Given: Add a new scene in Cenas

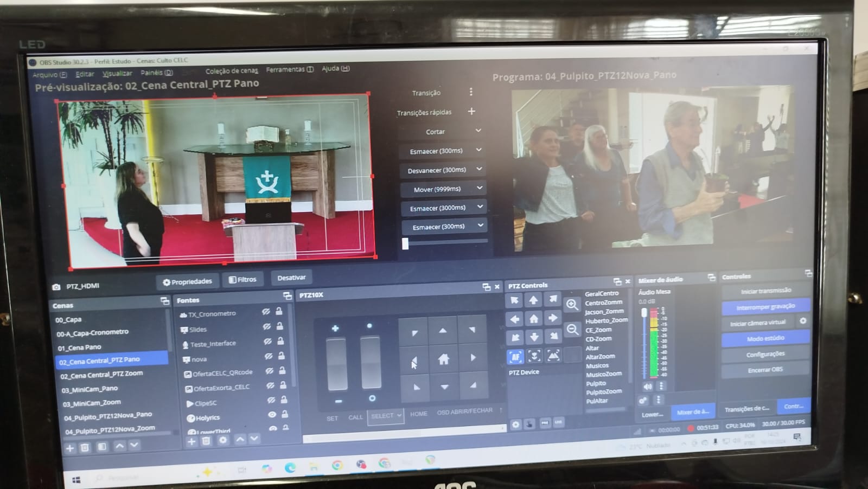Looking at the screenshot, I should tap(69, 448).
